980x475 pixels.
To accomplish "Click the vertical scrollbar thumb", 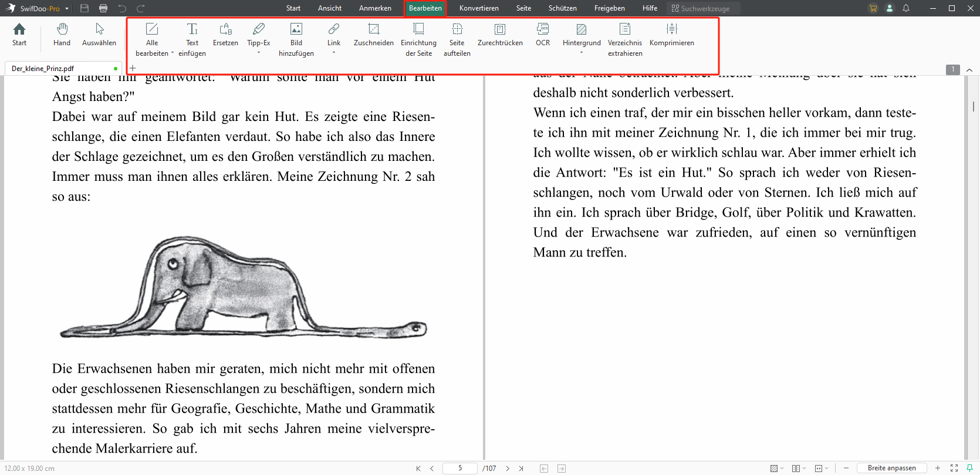I will [974, 106].
